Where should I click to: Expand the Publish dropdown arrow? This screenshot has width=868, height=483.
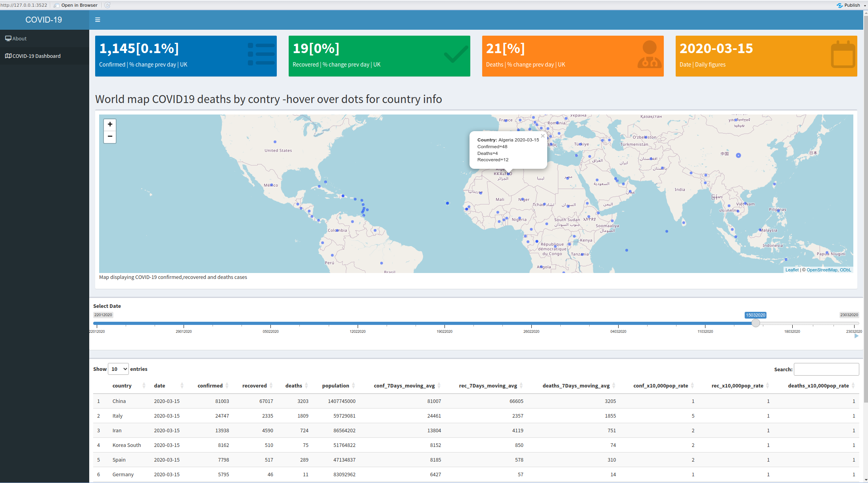click(x=865, y=6)
